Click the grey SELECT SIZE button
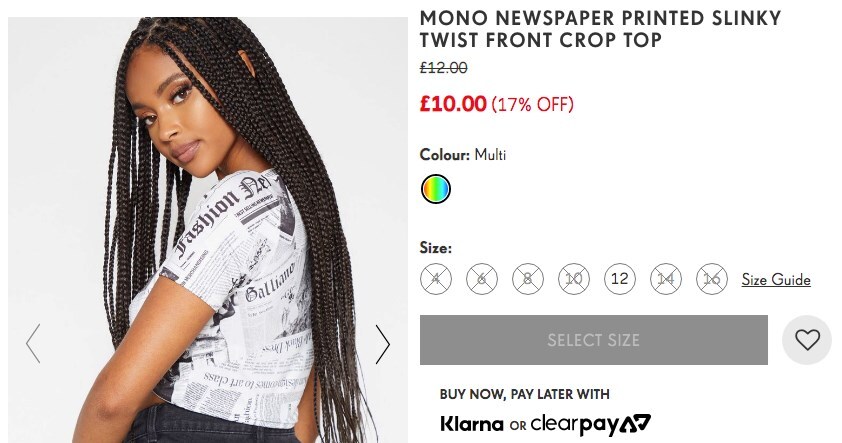 593,340
